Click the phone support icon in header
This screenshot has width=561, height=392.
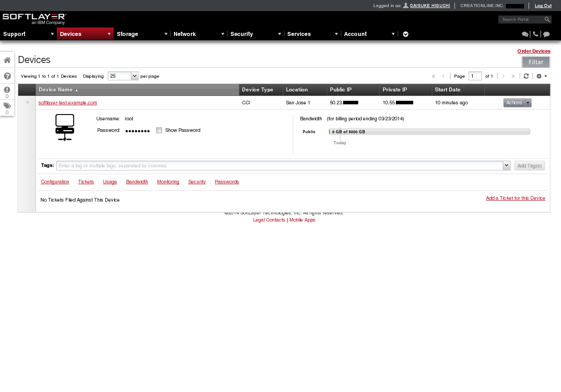point(536,34)
